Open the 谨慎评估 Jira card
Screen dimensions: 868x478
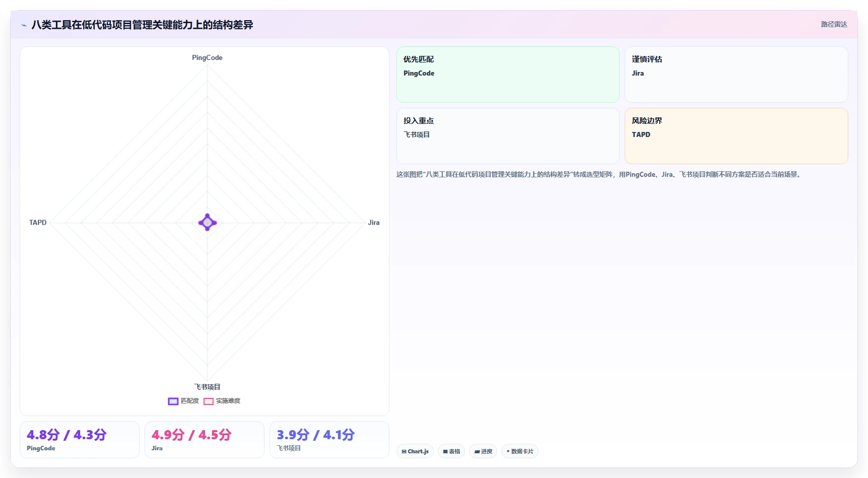coord(736,75)
